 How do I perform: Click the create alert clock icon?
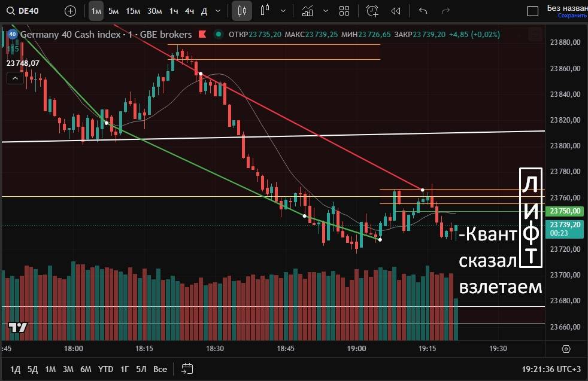(372, 11)
